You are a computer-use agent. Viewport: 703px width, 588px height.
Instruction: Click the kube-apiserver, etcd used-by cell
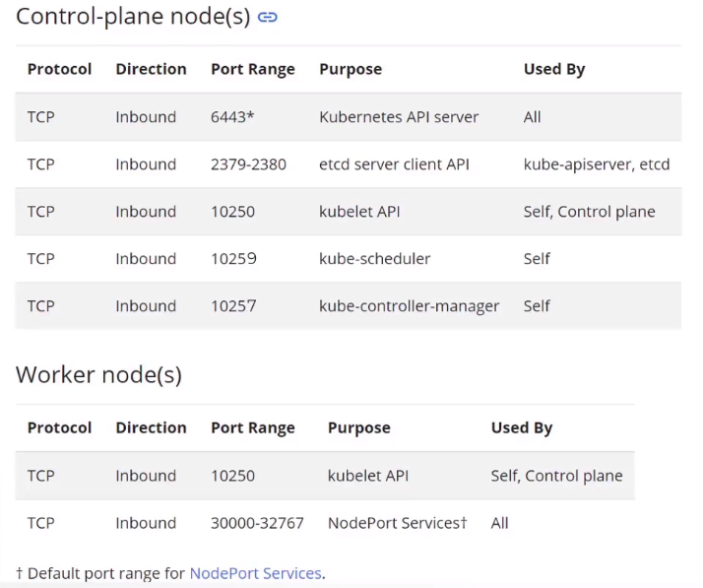[x=597, y=164]
